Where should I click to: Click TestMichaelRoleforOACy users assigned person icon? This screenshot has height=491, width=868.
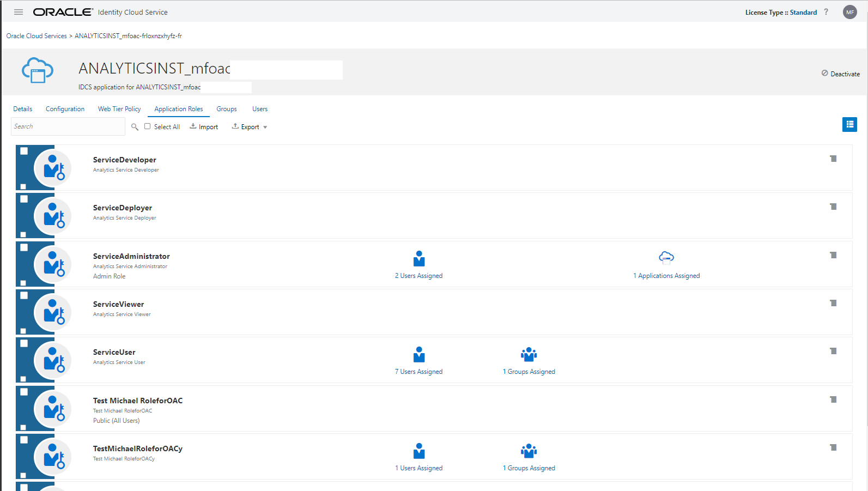[419, 451]
